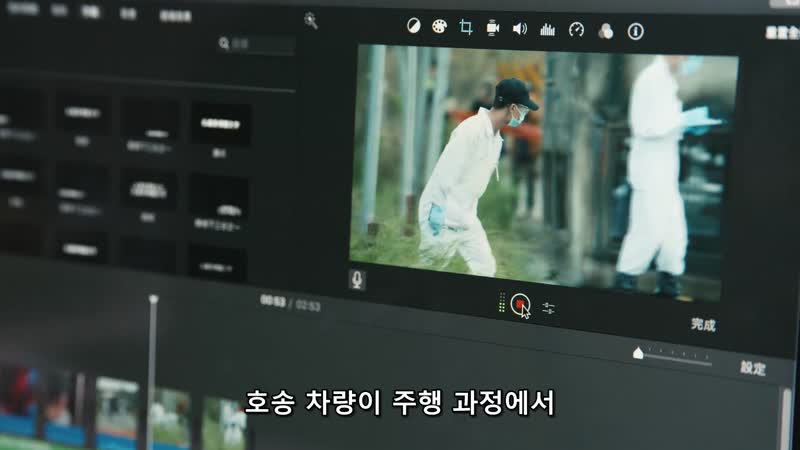Open the color correction palette icon
The height and width of the screenshot is (450, 800).
(439, 26)
